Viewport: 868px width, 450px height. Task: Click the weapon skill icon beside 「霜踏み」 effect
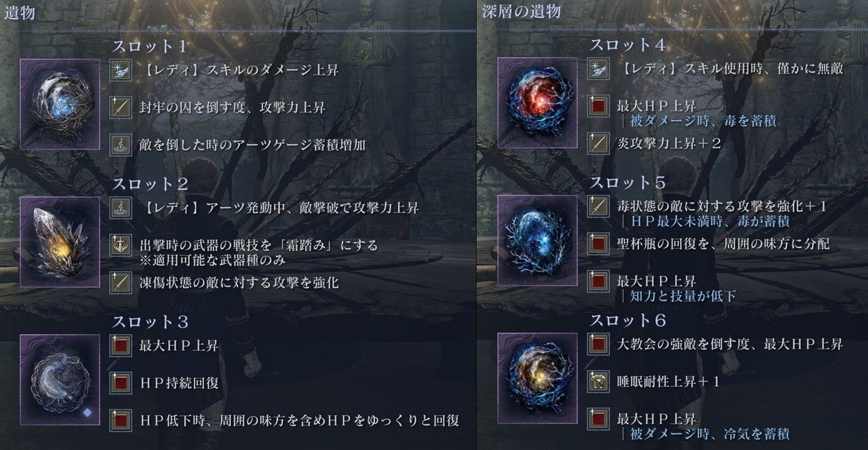click(x=121, y=245)
